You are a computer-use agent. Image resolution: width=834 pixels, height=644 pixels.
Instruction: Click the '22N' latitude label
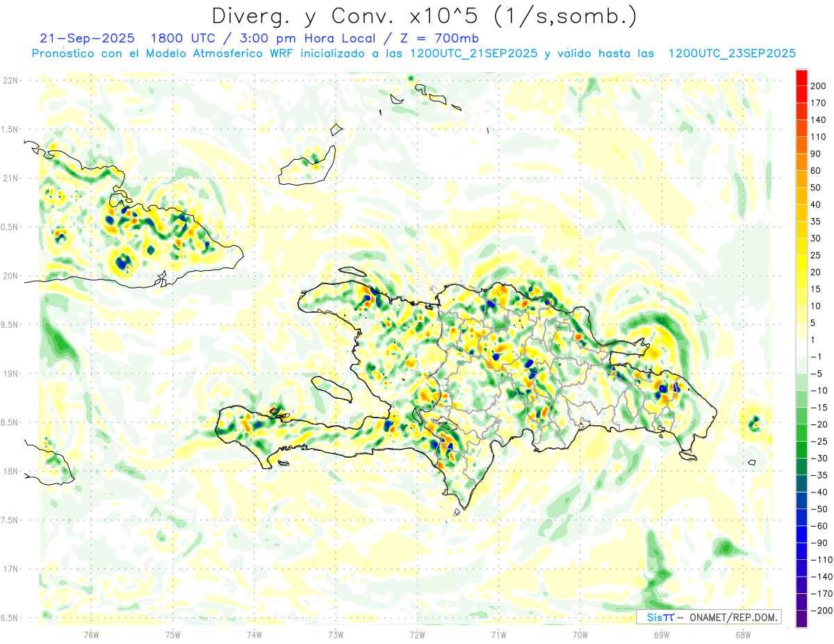[10, 81]
